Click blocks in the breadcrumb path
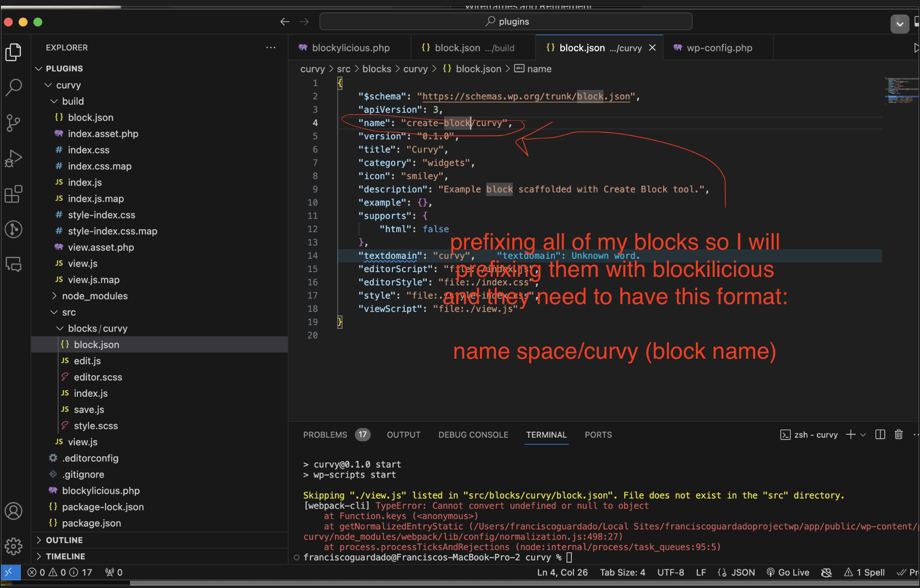The image size is (920, 588). [x=377, y=69]
